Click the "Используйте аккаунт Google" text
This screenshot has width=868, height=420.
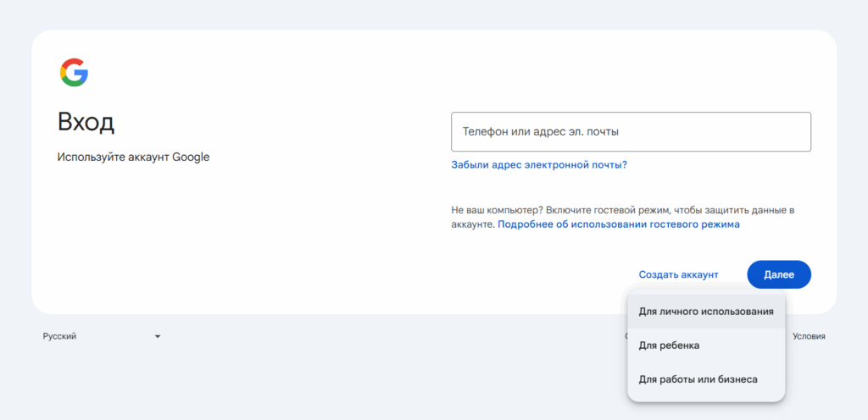(x=133, y=157)
